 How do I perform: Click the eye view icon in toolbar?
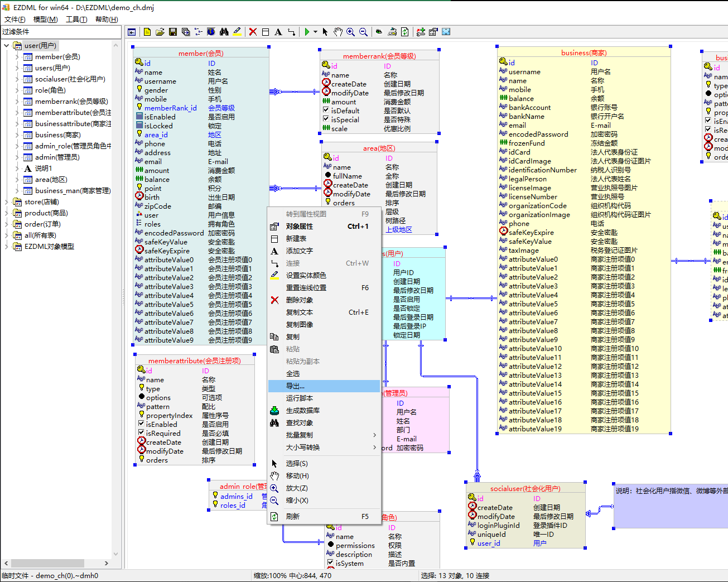point(379,32)
